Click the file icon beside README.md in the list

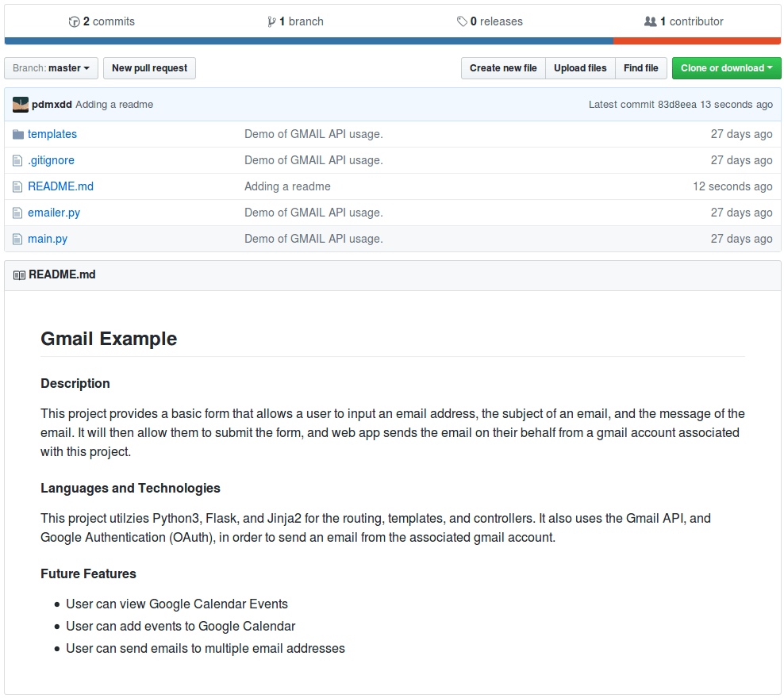click(x=17, y=186)
